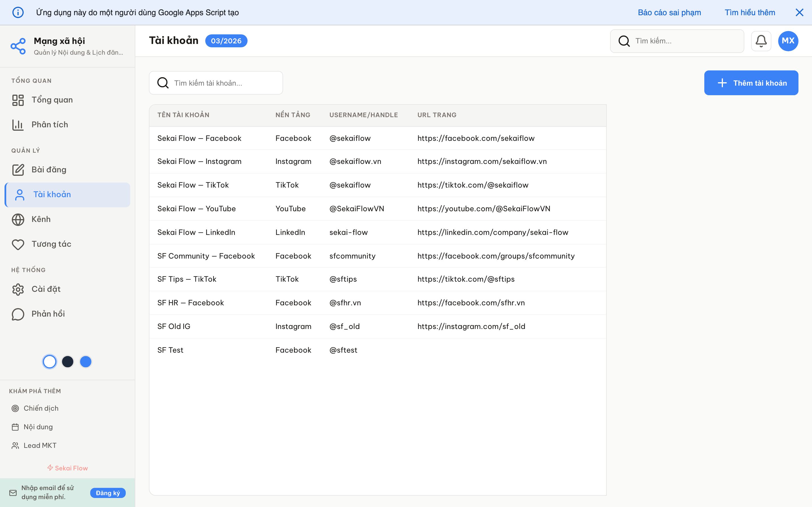The height and width of the screenshot is (507, 812).
Task: Select the dark theme color dot
Action: [68, 361]
